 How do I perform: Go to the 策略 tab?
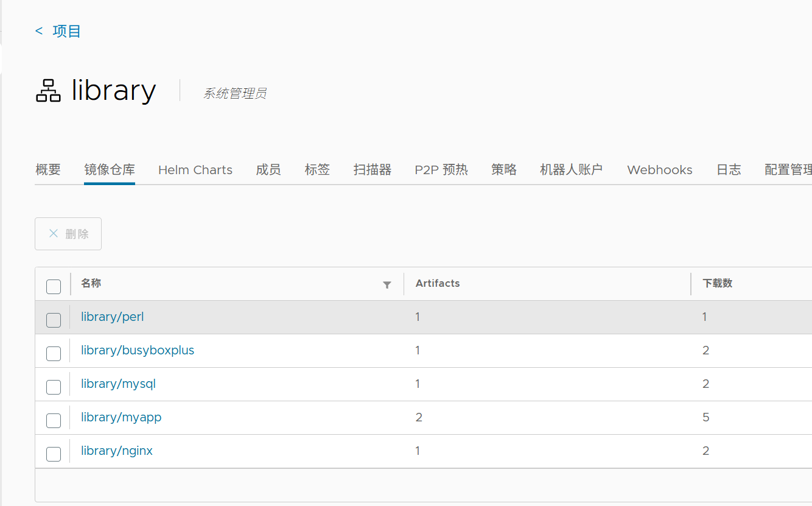pyautogui.click(x=504, y=170)
